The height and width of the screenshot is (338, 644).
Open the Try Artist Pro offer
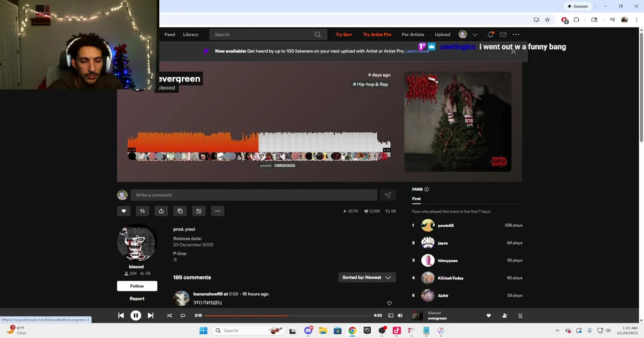377,34
